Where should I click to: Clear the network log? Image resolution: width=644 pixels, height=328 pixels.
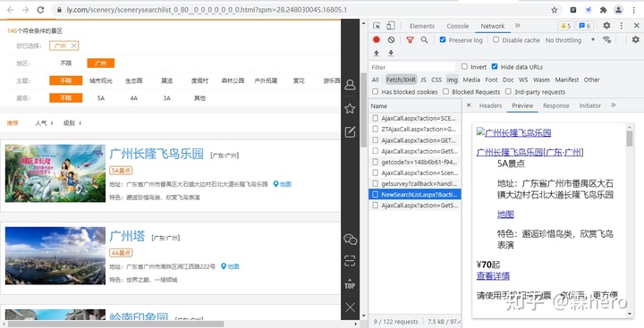tap(391, 40)
